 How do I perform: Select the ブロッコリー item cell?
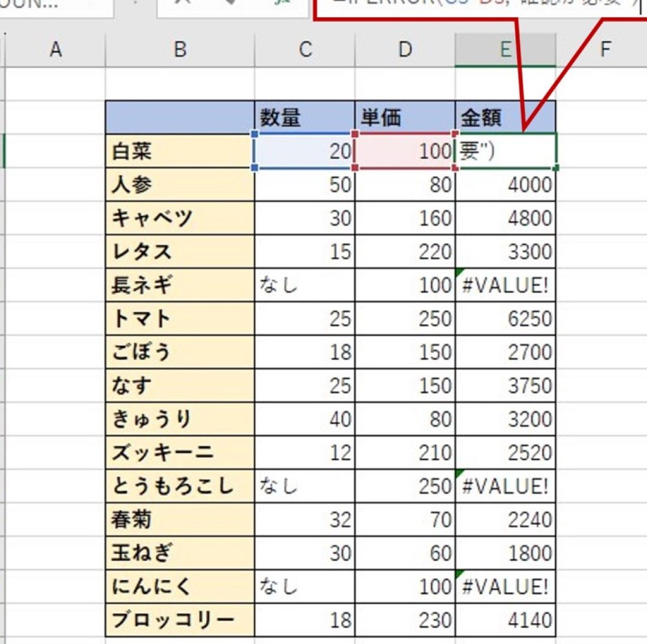(180, 620)
